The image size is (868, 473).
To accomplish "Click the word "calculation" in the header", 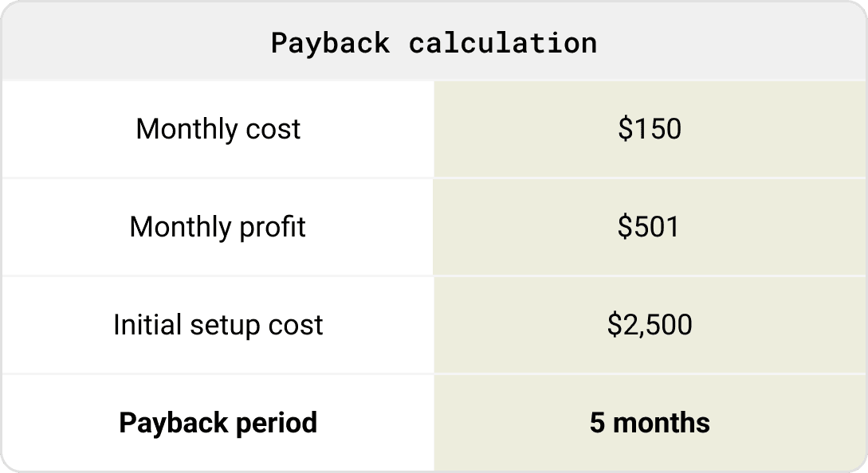I will [502, 42].
